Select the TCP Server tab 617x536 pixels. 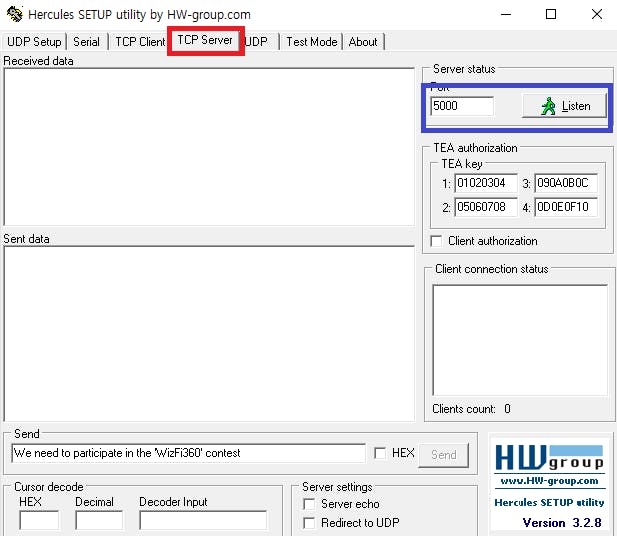coord(205,40)
